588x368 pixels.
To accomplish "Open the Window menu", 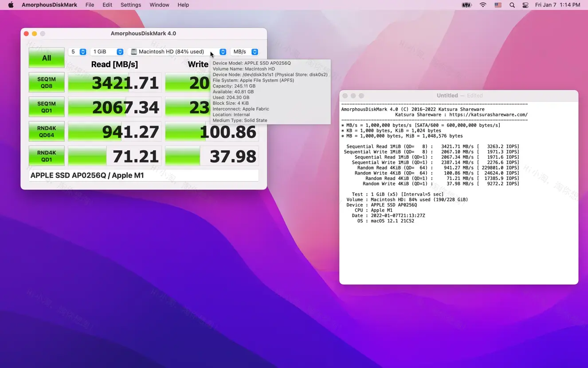I will click(x=159, y=5).
